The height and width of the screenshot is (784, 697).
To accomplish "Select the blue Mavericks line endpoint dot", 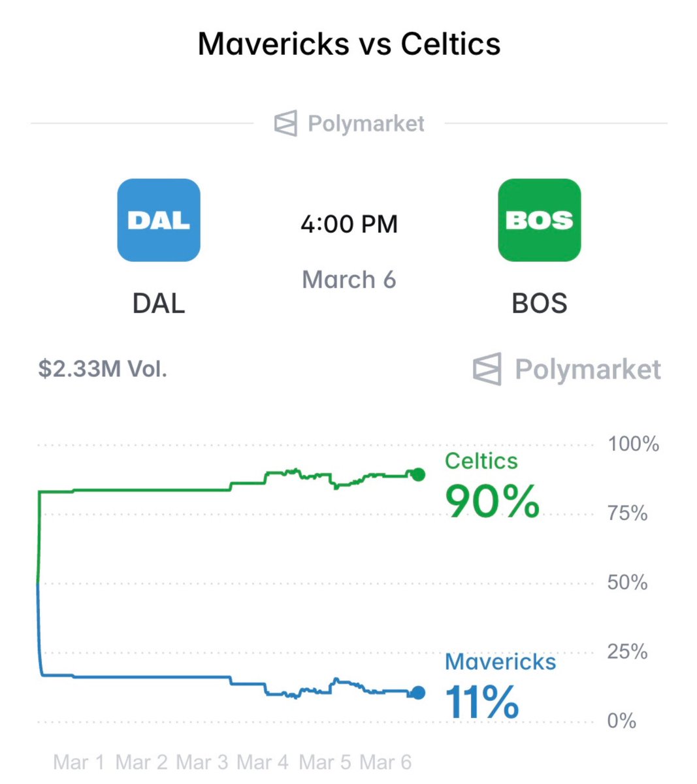I will (x=418, y=693).
